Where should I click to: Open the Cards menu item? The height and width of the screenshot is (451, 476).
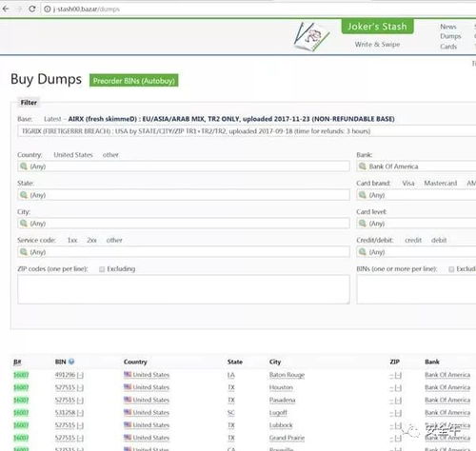[448, 47]
